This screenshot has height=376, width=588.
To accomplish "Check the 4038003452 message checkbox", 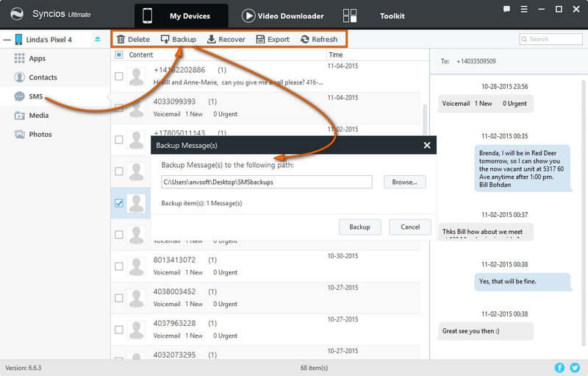I will pos(119,298).
